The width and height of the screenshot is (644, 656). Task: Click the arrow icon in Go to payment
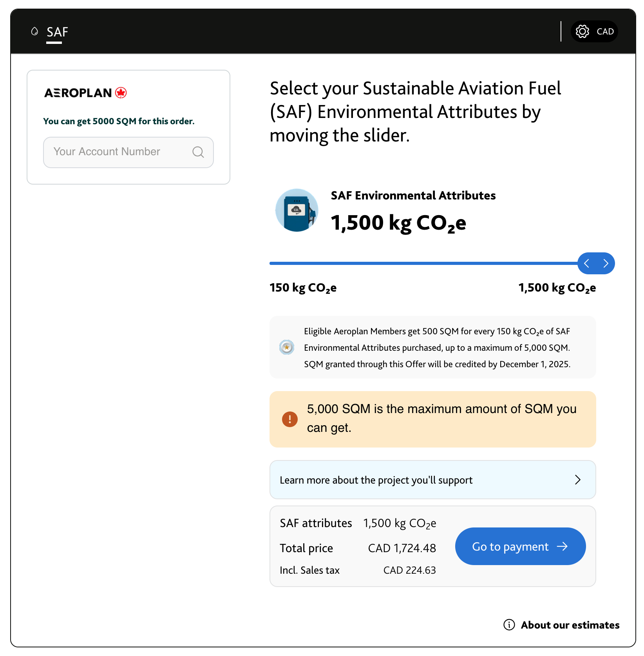point(563,546)
